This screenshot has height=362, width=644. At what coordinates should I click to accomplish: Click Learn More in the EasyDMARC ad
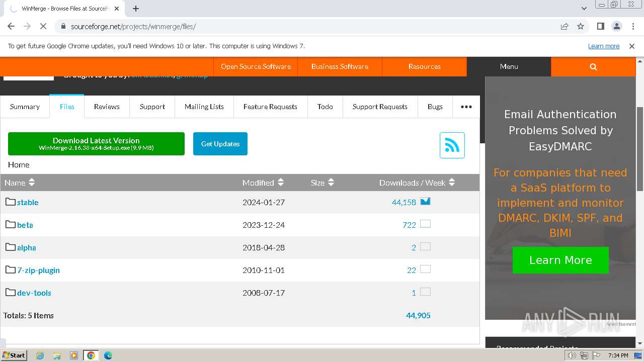(x=560, y=260)
